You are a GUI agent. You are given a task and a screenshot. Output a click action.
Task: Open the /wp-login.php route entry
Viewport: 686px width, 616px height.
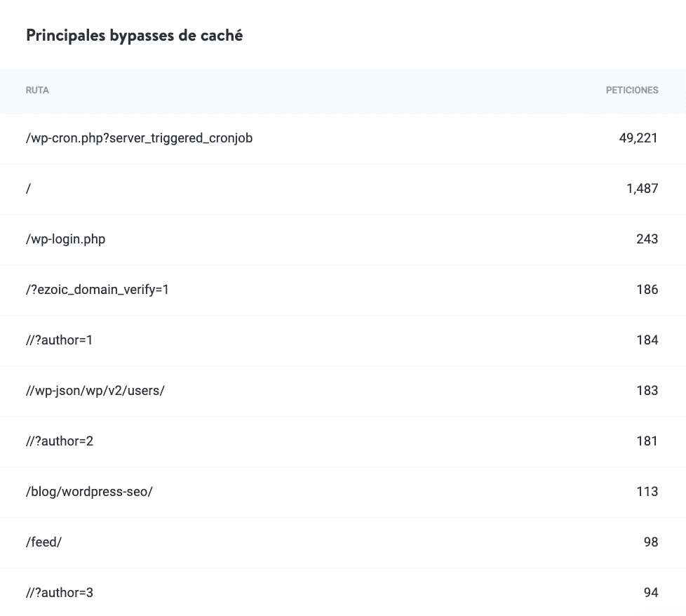65,239
